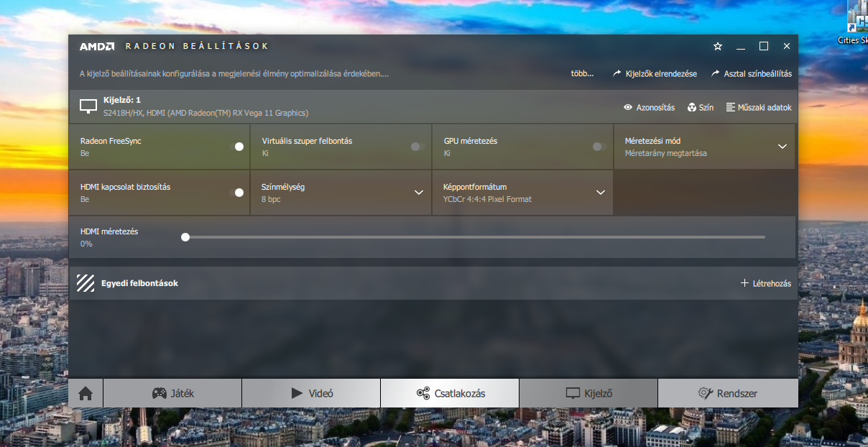Click the Egyedi felbontások heading

[x=139, y=283]
